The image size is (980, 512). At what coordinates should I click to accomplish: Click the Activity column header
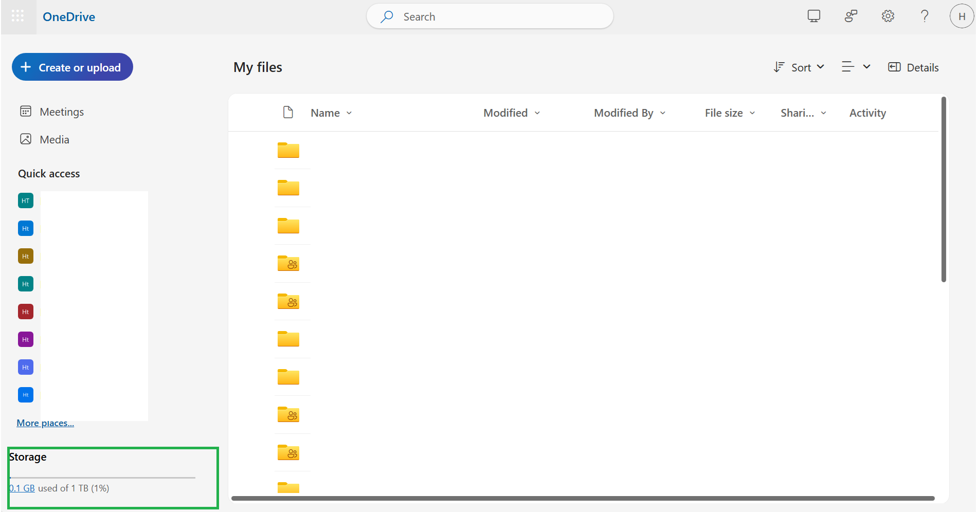click(867, 113)
